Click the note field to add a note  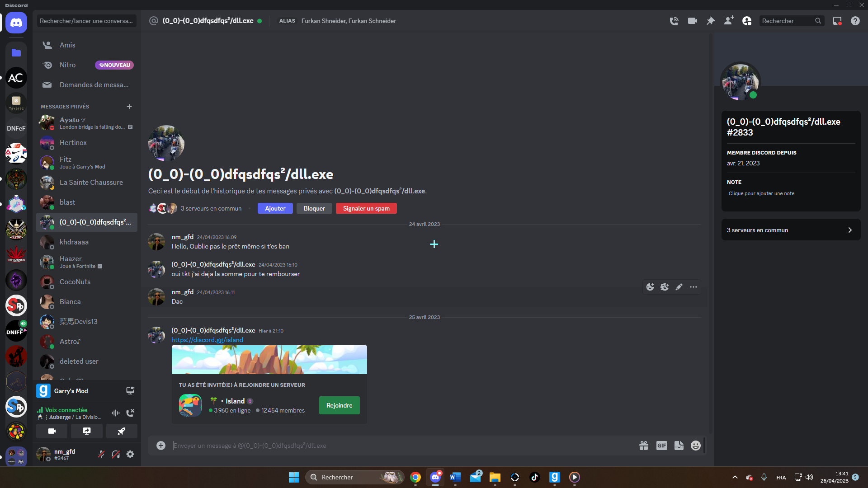[791, 193]
